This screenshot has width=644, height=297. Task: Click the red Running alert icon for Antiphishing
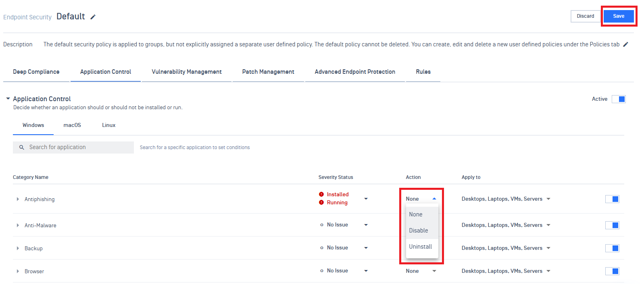tap(321, 202)
